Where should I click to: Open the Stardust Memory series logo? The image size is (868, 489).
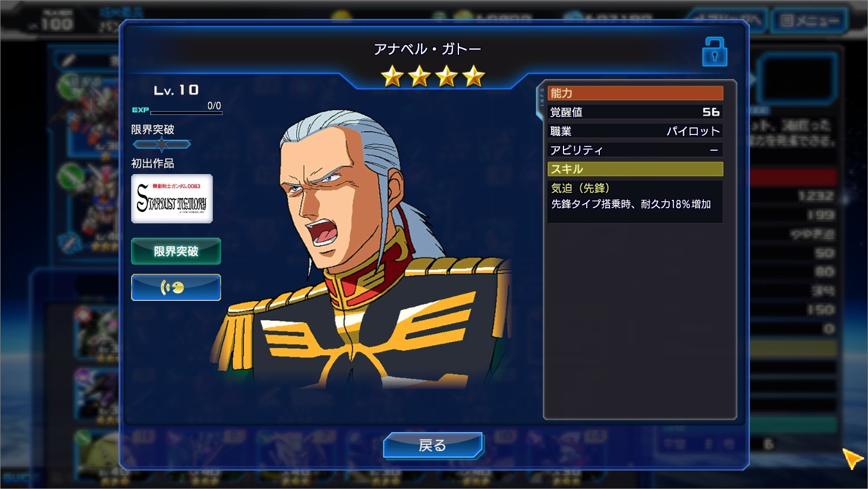pyautogui.click(x=172, y=198)
